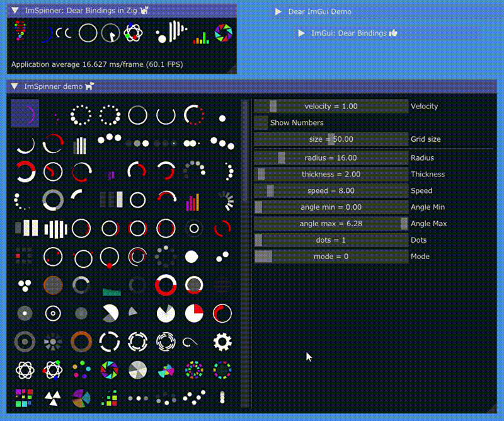Image resolution: width=504 pixels, height=421 pixels.
Task: Collapse the ImSpinner demo window
Action: click(x=14, y=86)
